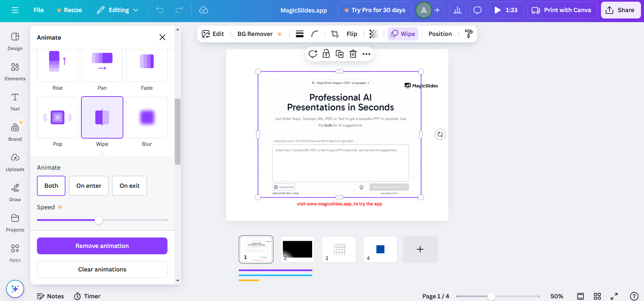The width and height of the screenshot is (644, 301).
Task: Open the three-dot more options menu
Action: pyautogui.click(x=366, y=54)
